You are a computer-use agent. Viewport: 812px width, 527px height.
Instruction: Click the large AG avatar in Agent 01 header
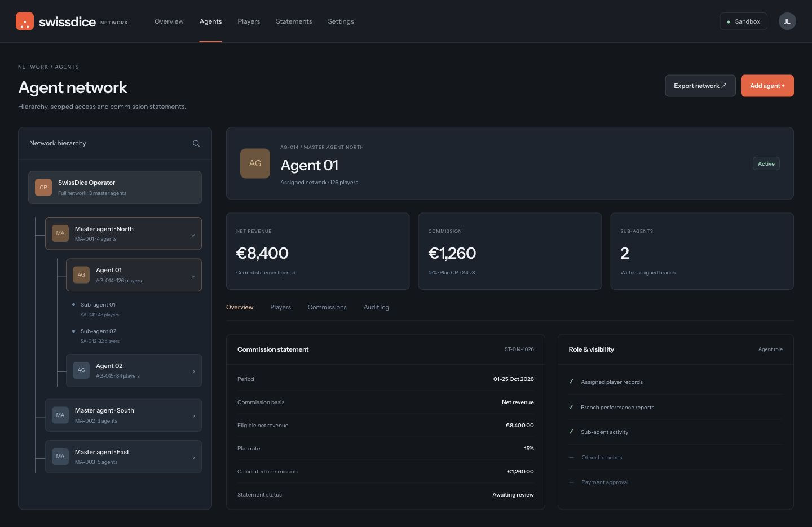point(255,163)
